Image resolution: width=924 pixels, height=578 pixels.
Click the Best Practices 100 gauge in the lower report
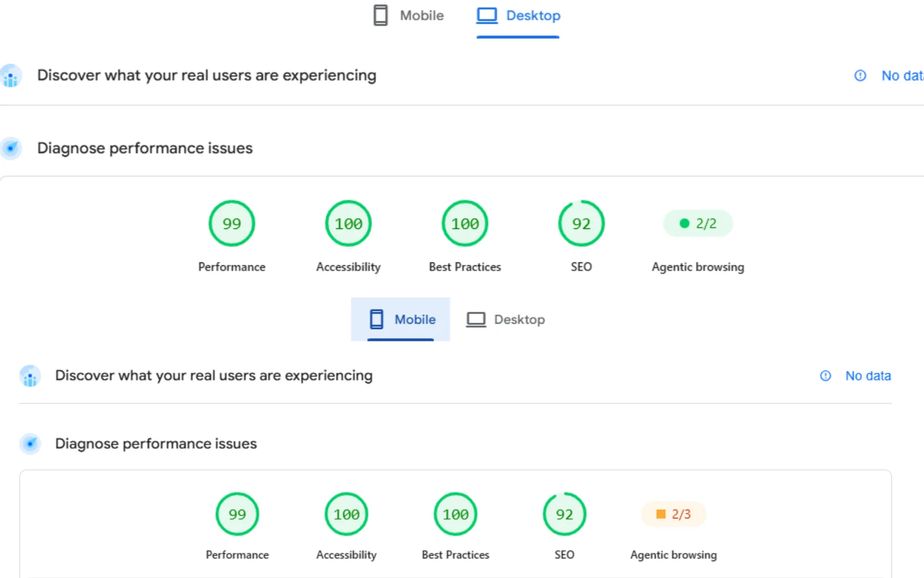tap(456, 514)
